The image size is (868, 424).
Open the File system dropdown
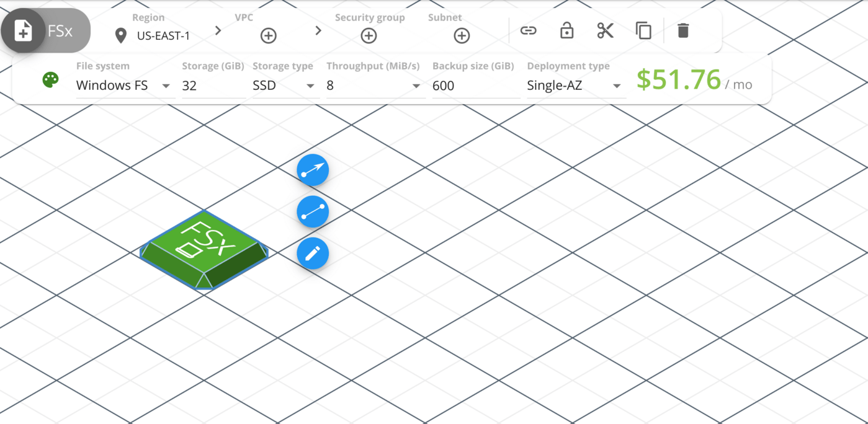[124, 86]
